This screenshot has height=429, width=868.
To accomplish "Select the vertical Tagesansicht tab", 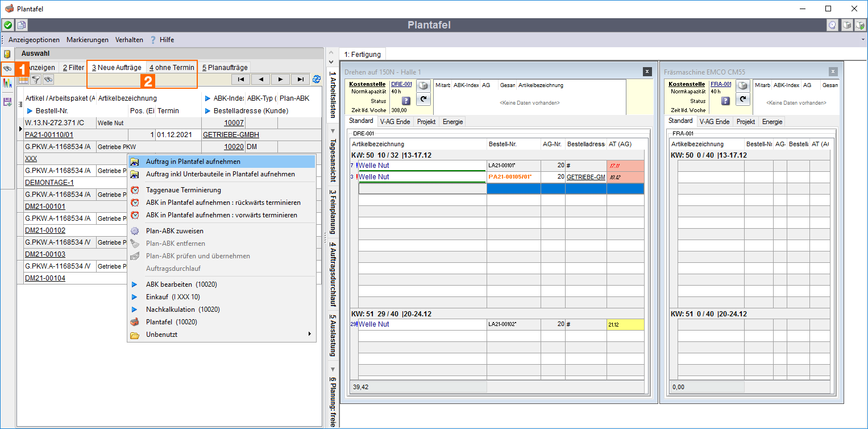I will coord(333,159).
